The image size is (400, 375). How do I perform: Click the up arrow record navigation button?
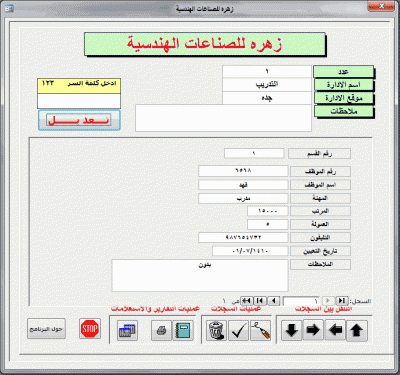357,331
